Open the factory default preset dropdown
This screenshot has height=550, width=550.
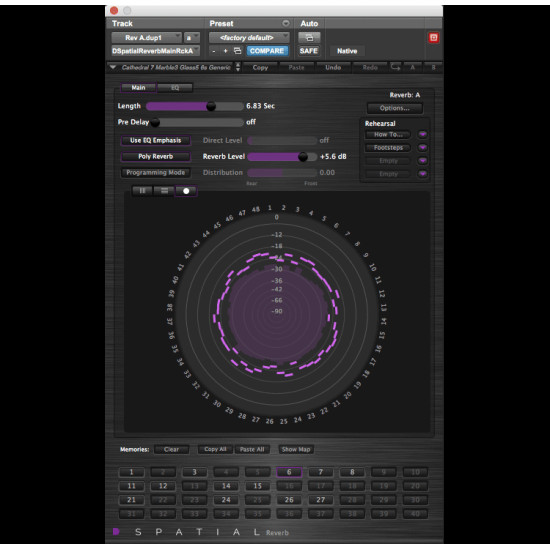249,38
